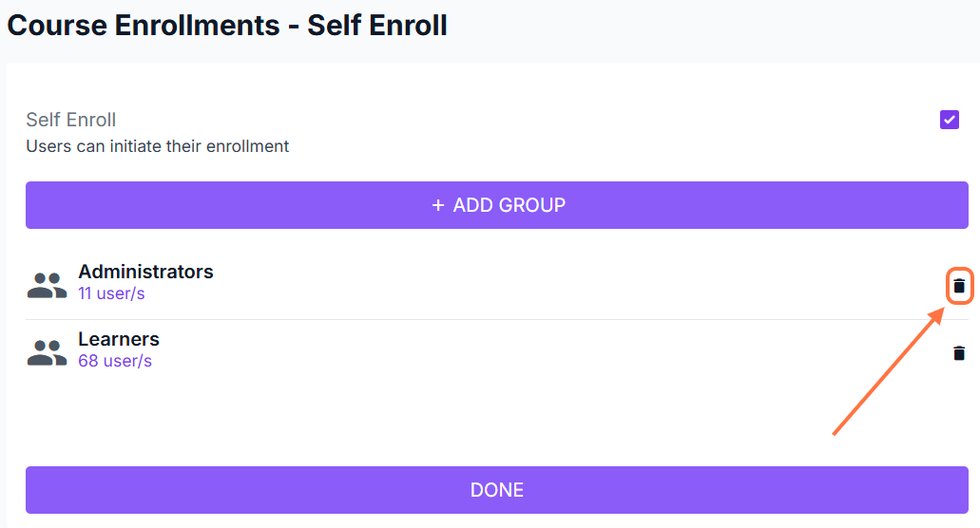Screen dimensions: 980x528
Task: Click the Self Enroll label text
Action: (x=71, y=120)
